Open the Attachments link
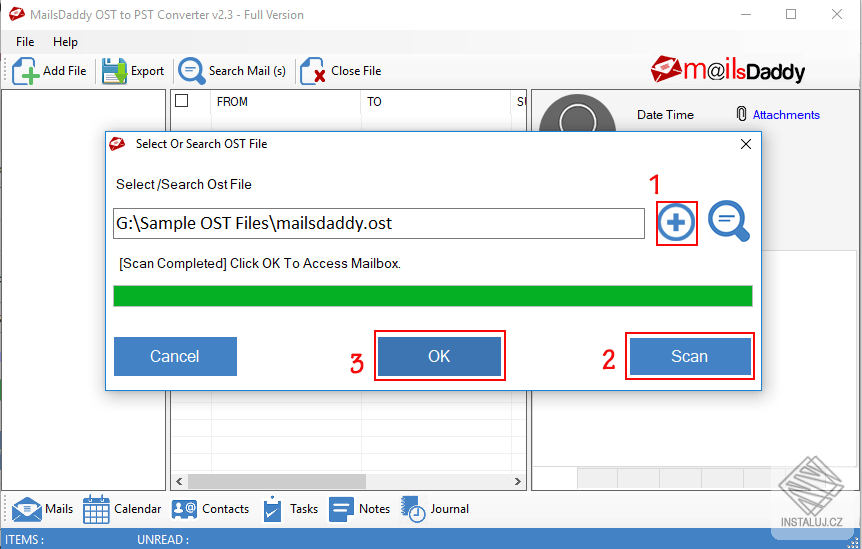The image size is (862, 549). [786, 115]
